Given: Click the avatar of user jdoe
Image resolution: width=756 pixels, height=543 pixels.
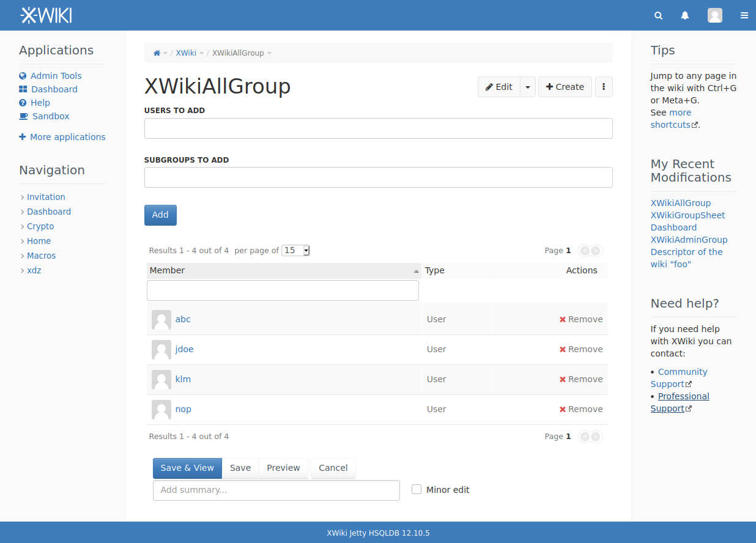Looking at the screenshot, I should (161, 350).
